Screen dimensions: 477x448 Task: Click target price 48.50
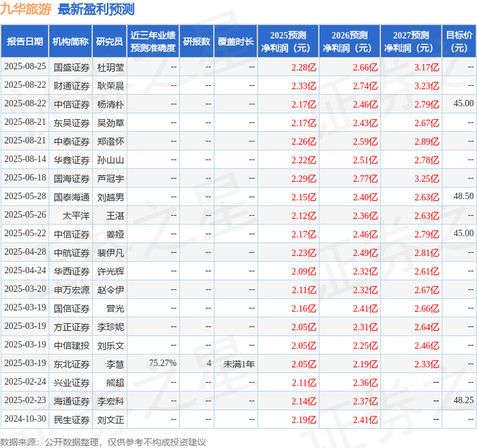click(463, 196)
